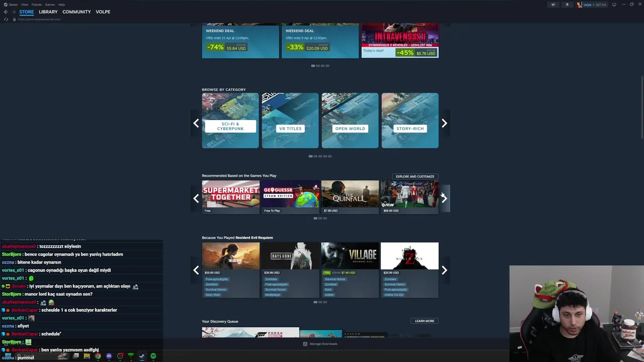
Task: Expand the Volpe account dropdown
Action: tap(594, 5)
